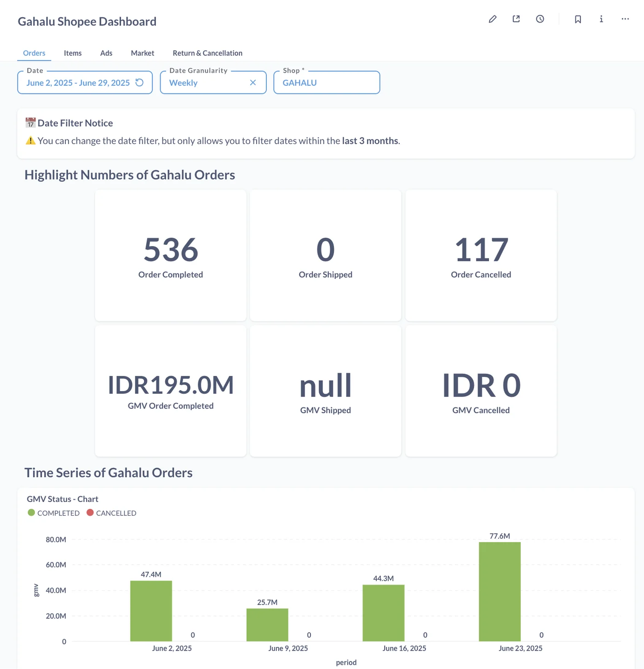Click the 44.3M bar value label
Image resolution: width=644 pixels, height=669 pixels.
coord(384,578)
